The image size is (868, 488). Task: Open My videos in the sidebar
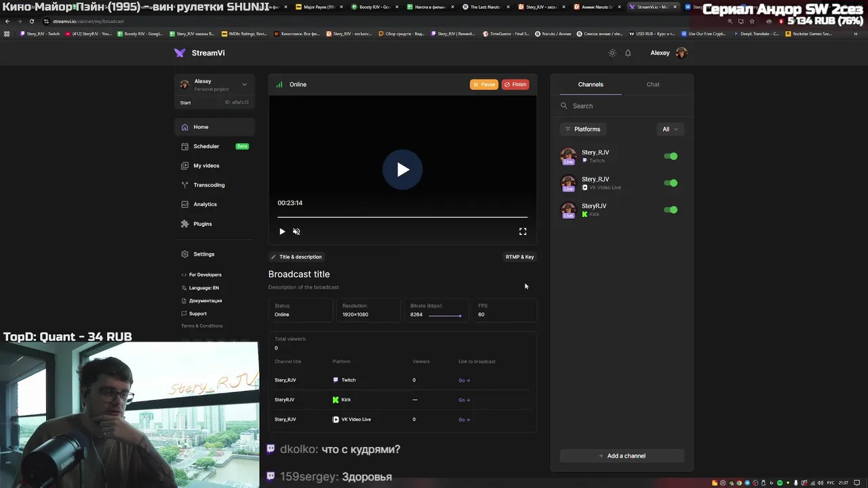[x=215, y=165]
